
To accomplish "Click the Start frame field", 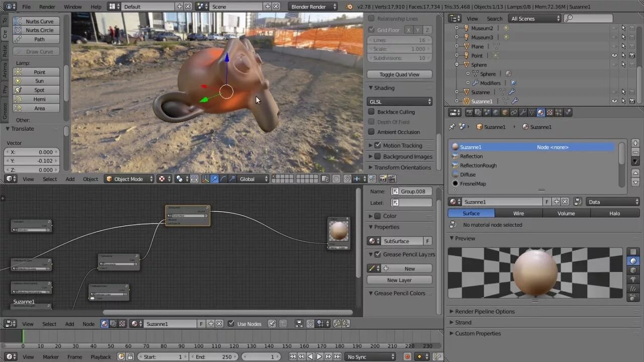I will tap(162, 356).
